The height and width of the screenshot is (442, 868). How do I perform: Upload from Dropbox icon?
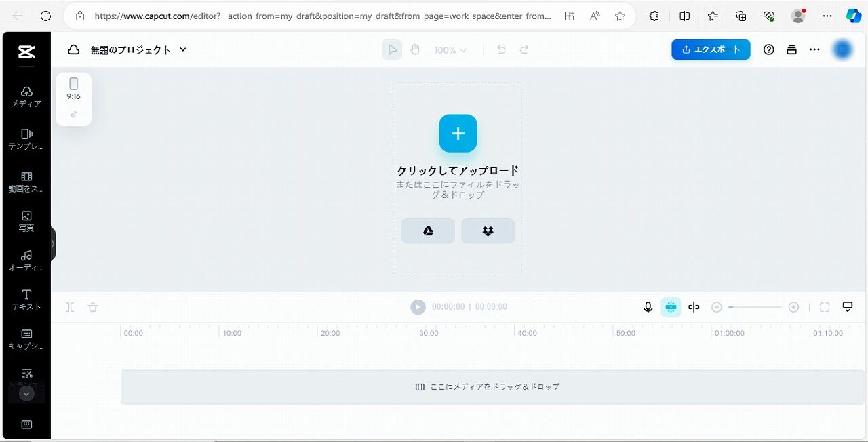[x=488, y=231]
